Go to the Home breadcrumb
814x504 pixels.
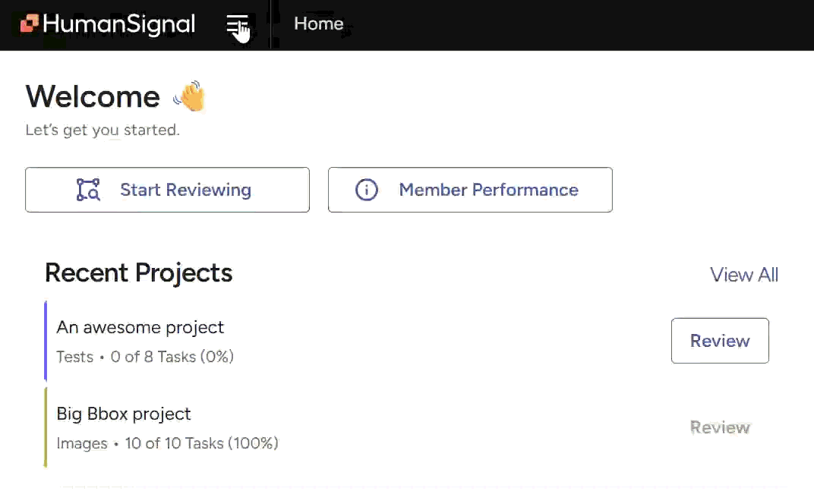318,24
